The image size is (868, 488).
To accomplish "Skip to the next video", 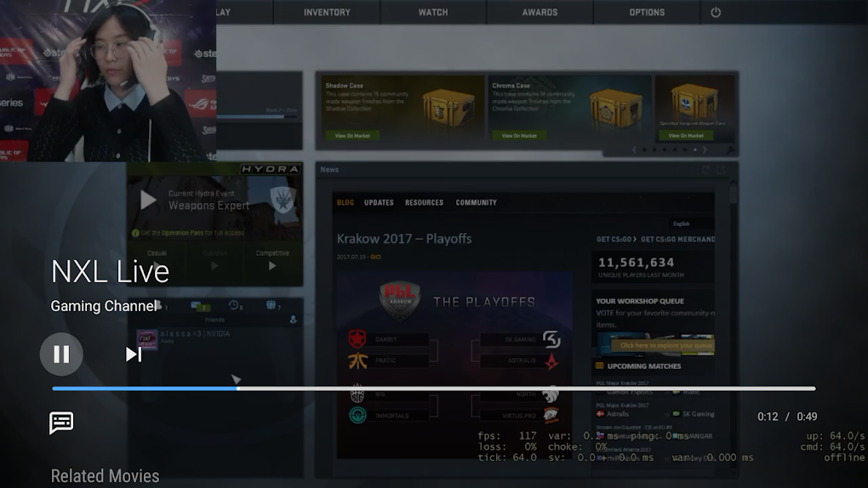I will [x=134, y=355].
